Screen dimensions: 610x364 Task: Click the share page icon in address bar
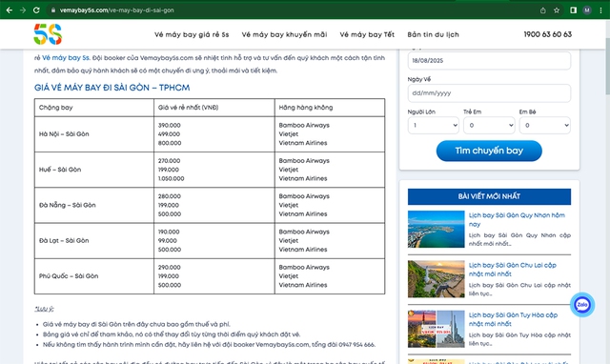coord(543,10)
